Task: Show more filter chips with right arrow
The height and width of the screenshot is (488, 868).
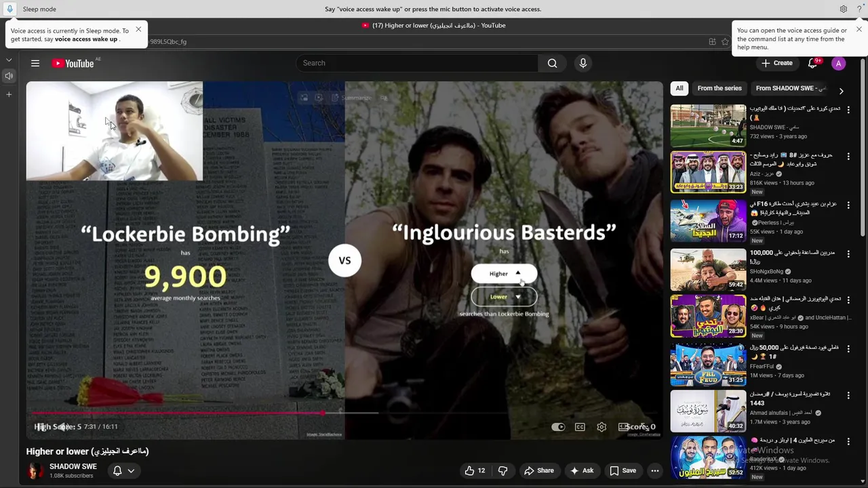Action: click(x=841, y=91)
